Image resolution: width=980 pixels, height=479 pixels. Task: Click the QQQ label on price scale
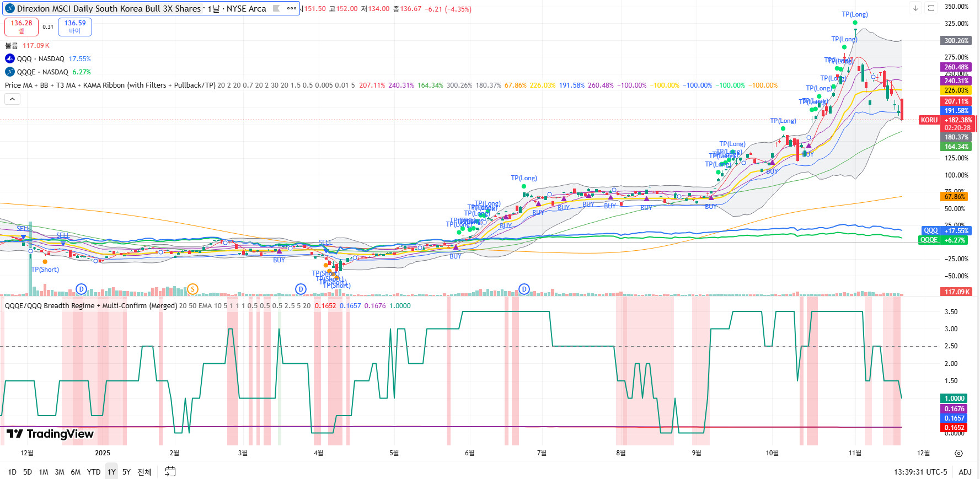(930, 230)
